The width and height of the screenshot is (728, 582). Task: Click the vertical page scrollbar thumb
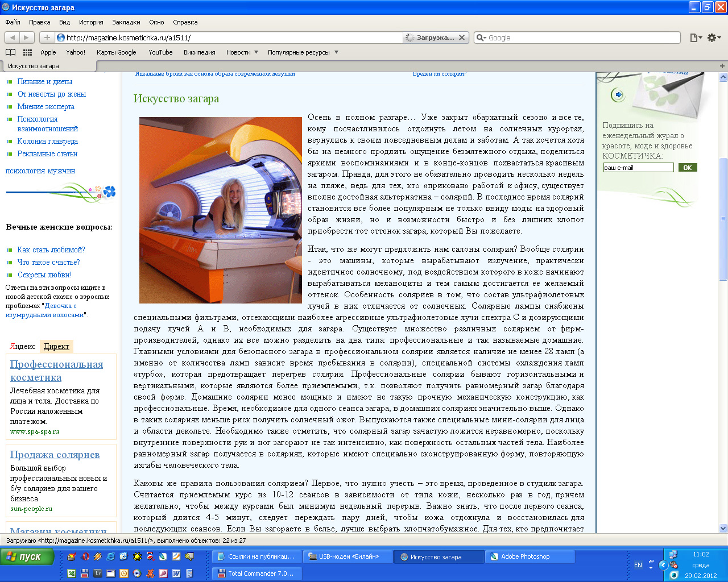point(723,219)
